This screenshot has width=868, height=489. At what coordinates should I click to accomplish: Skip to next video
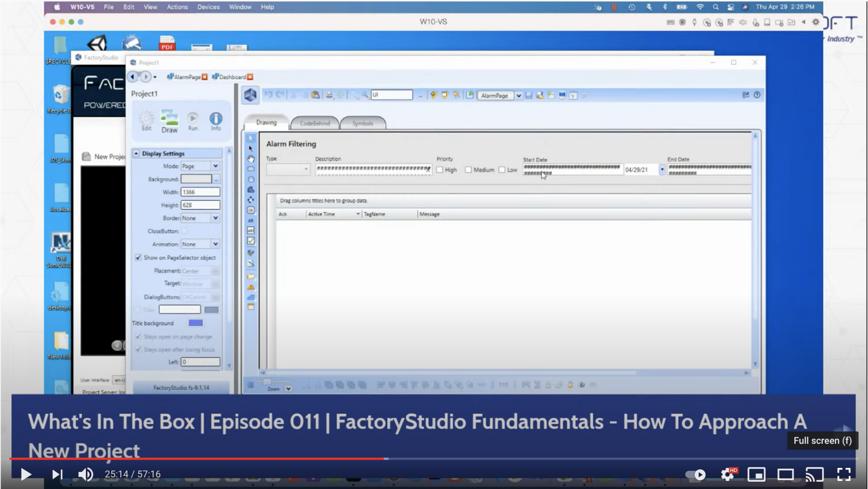[x=57, y=474]
